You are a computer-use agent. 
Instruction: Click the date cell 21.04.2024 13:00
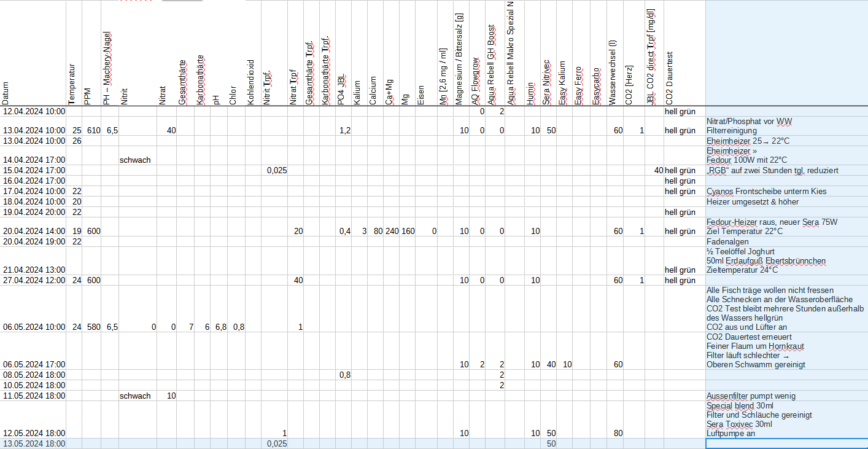point(34,270)
